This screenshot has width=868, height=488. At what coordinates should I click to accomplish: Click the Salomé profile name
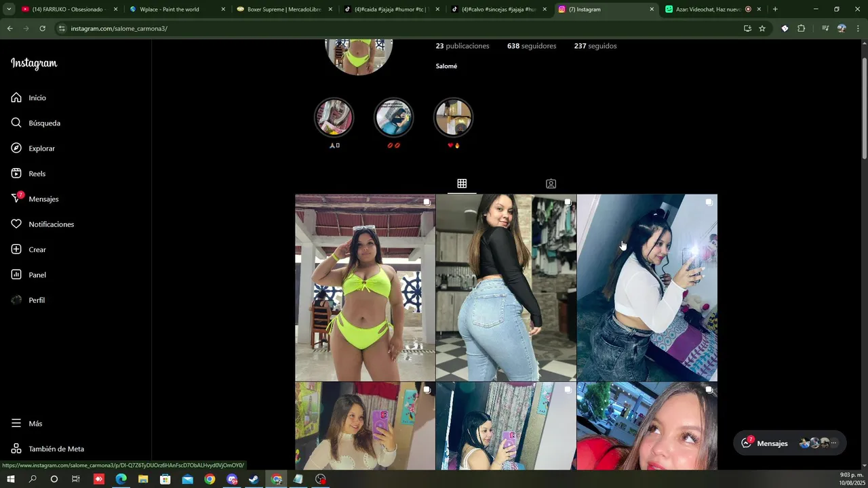(446, 66)
